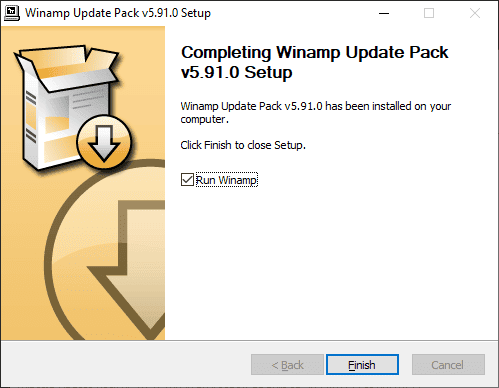Click the 'has been installed on your computer' text
Viewport: 499px width, 388px height.
tap(315, 113)
